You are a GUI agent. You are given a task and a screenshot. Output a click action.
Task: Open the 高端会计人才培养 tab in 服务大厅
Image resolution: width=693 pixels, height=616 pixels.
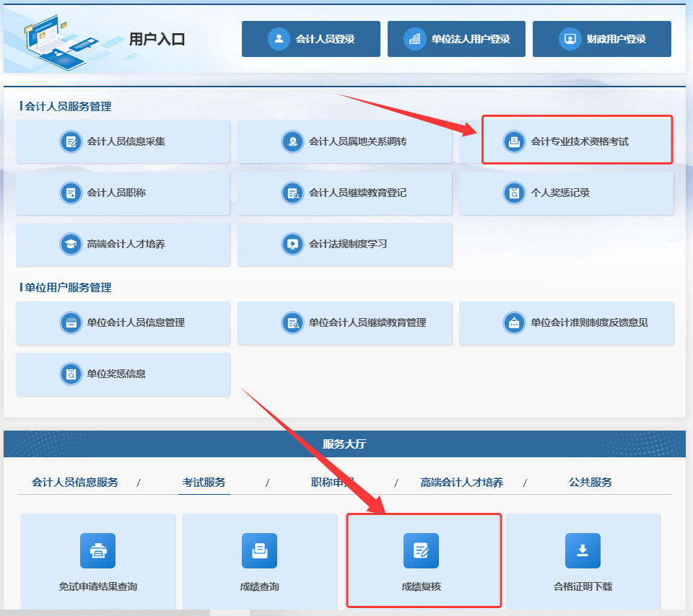click(x=462, y=483)
